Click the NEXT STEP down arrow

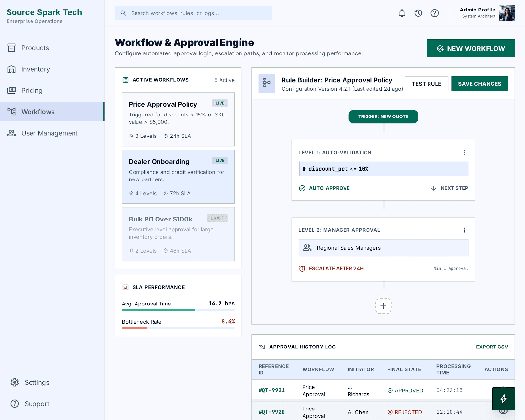click(434, 188)
